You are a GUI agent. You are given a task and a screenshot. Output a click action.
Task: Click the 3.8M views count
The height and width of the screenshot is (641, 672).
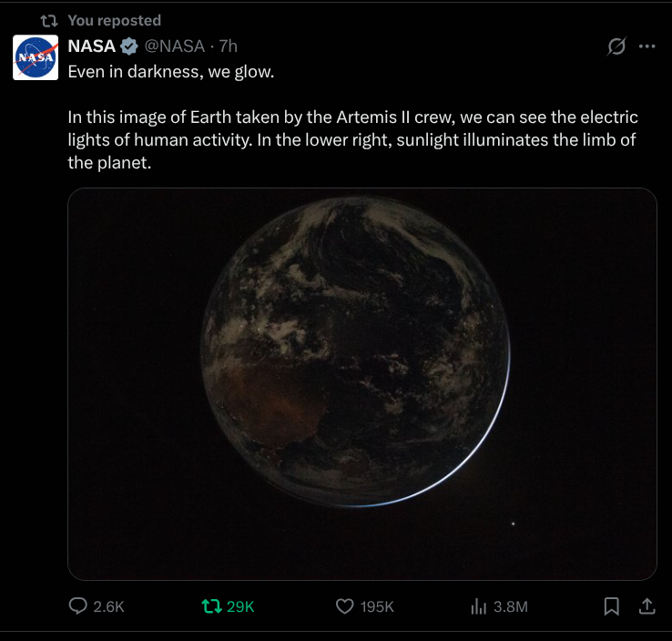click(x=511, y=607)
